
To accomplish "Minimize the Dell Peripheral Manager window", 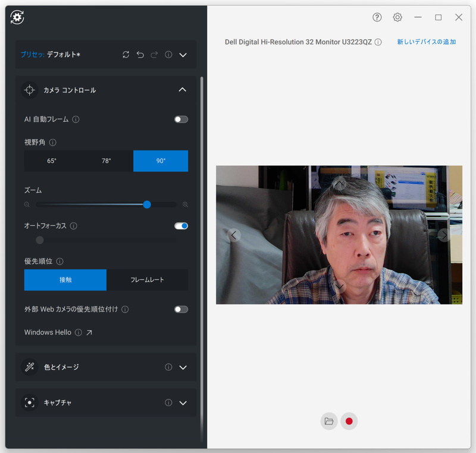I will 418,17.
